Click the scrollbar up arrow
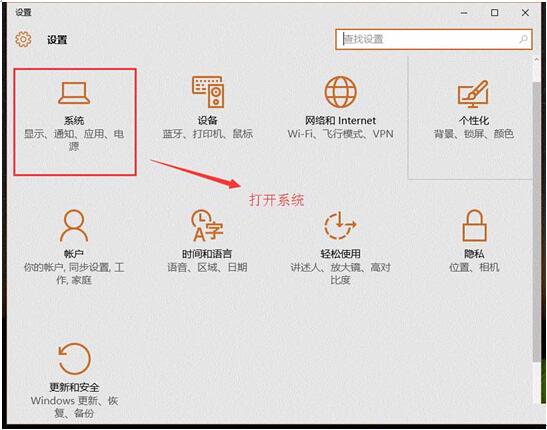The height and width of the screenshot is (430, 547). (x=537, y=60)
